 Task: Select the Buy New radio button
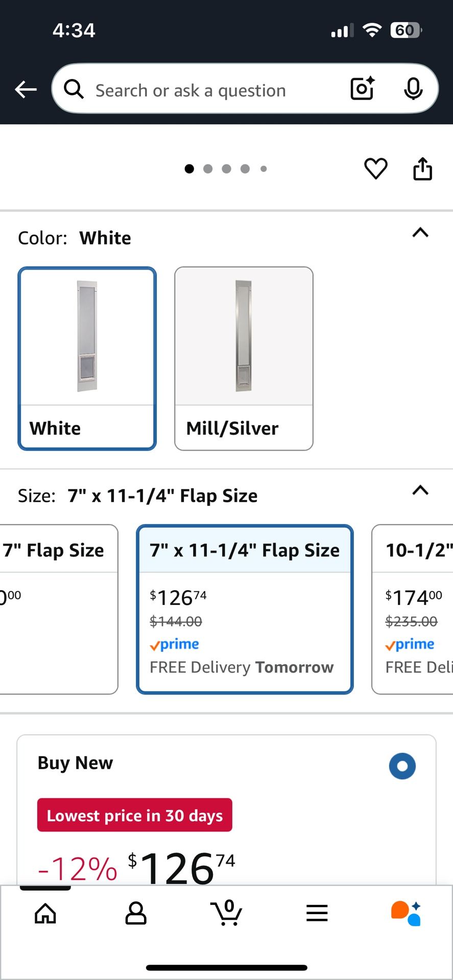402,766
